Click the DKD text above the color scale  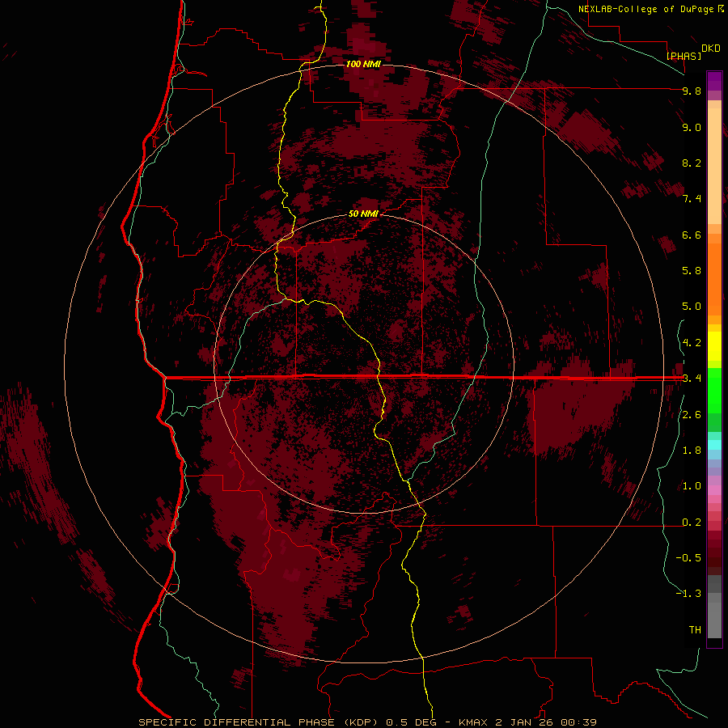point(711,49)
